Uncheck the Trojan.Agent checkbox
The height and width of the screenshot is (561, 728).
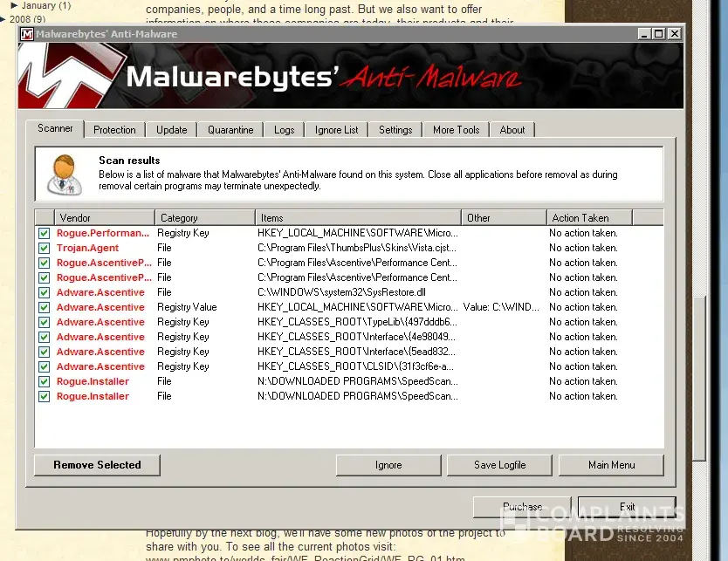[44, 249]
